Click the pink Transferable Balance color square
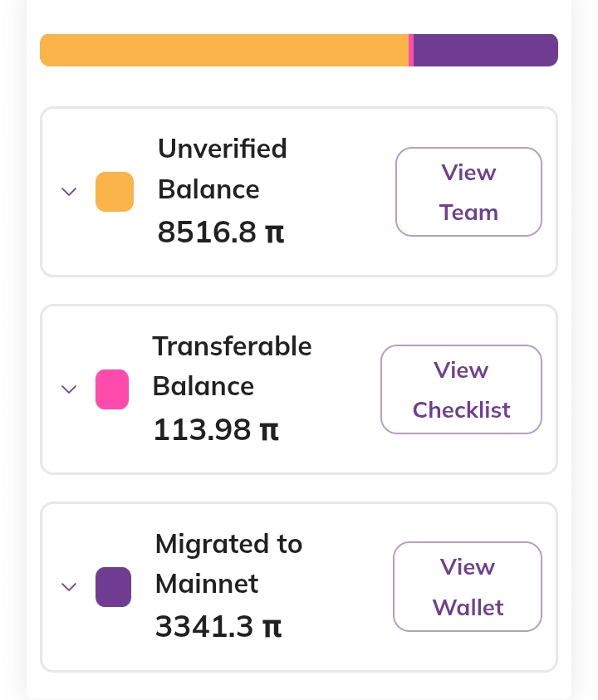 pos(112,389)
